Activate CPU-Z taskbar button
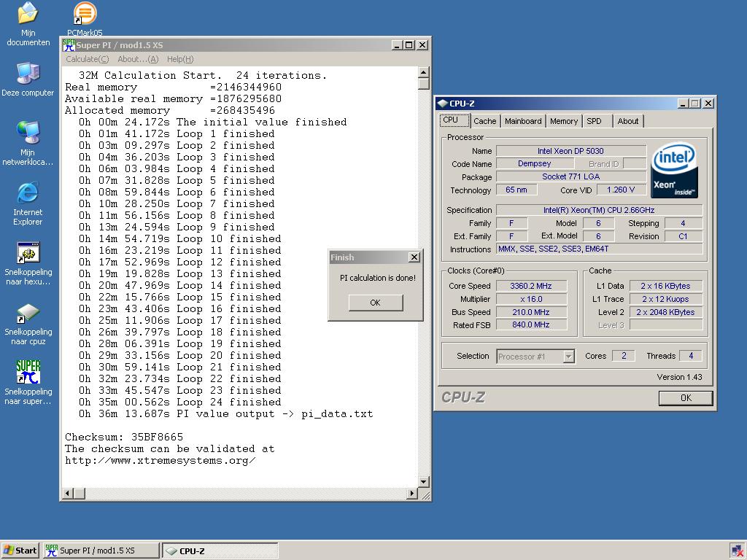This screenshot has width=747, height=560. pos(220,551)
